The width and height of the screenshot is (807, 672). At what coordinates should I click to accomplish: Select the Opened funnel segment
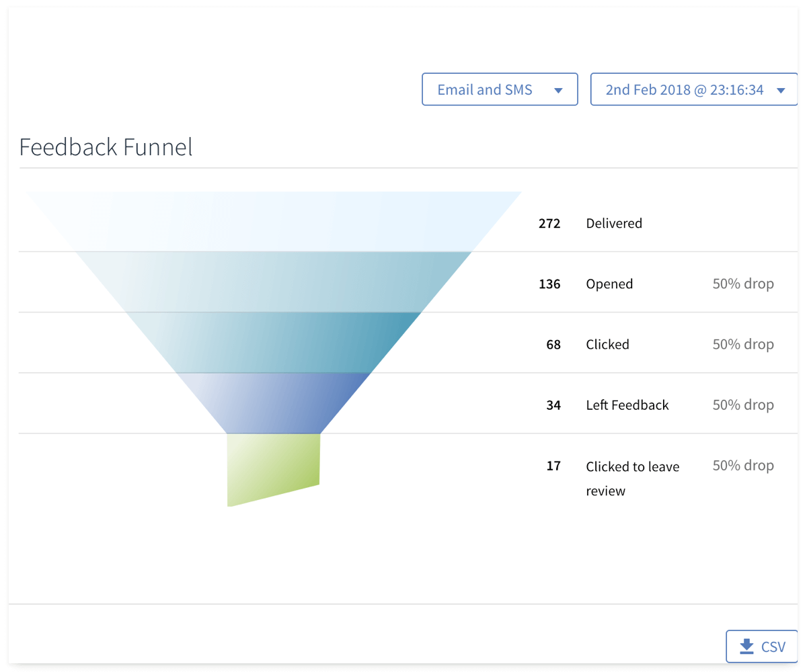click(x=274, y=282)
